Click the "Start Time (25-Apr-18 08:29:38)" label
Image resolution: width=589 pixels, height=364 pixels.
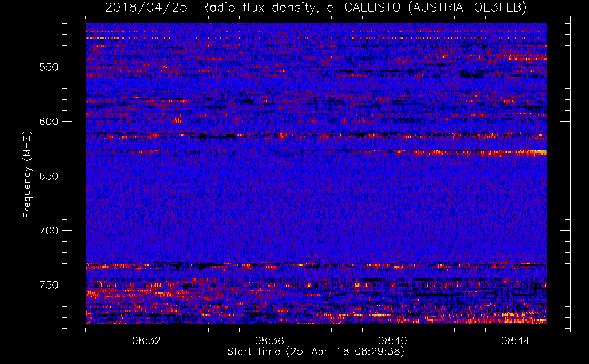click(316, 352)
